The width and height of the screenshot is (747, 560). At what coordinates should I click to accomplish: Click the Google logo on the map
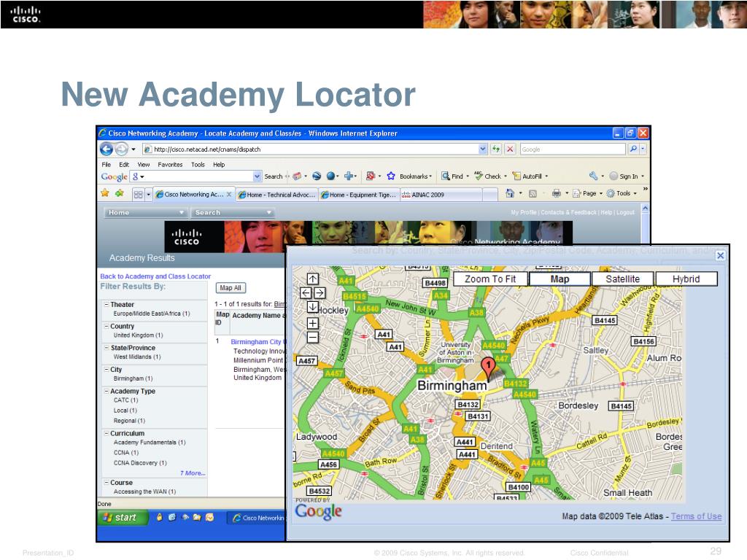point(318,511)
